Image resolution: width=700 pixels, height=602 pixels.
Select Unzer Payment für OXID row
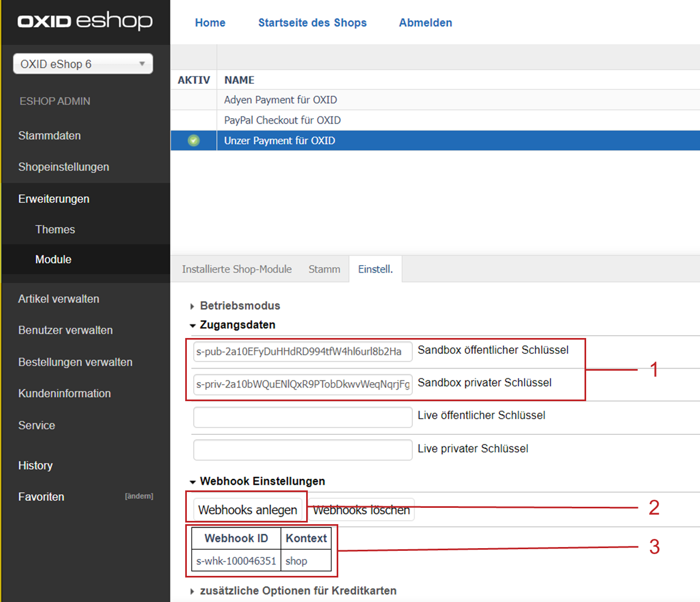pos(435,140)
